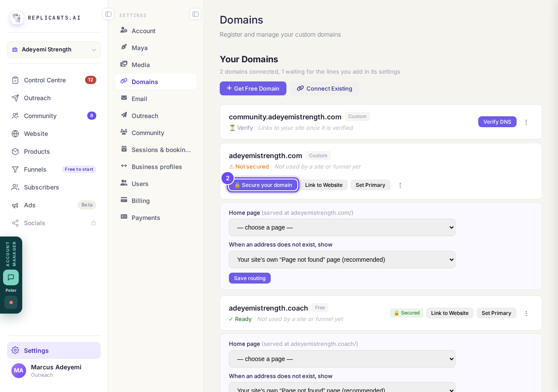This screenshot has width=558, height=392.
Task: Click the Socials share icon
Action: [15, 223]
